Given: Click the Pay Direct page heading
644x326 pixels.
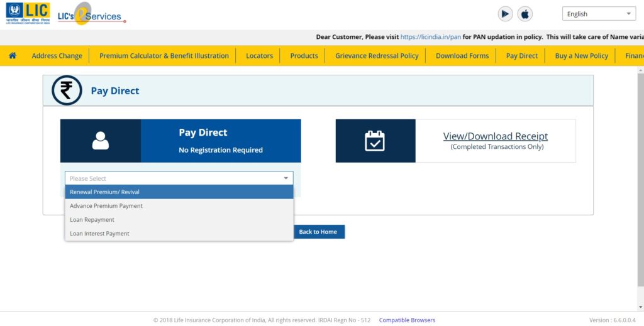Looking at the screenshot, I should tap(115, 90).
